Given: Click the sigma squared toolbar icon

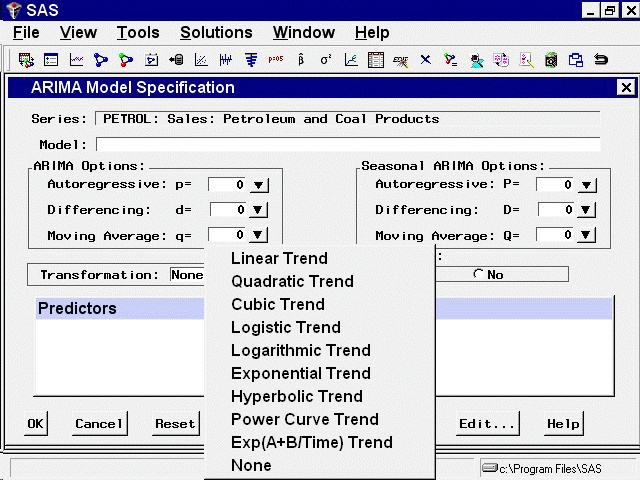Looking at the screenshot, I should (326, 60).
